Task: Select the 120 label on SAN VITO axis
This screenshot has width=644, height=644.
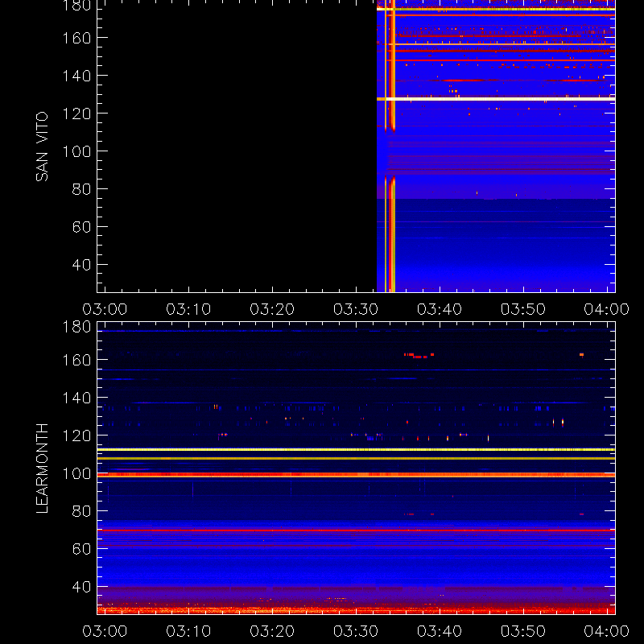Action: click(x=76, y=114)
